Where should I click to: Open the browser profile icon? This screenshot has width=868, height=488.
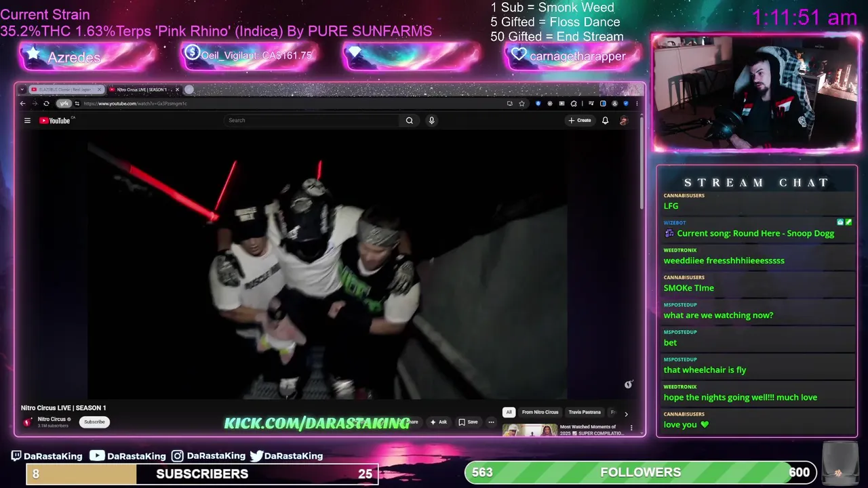614,104
